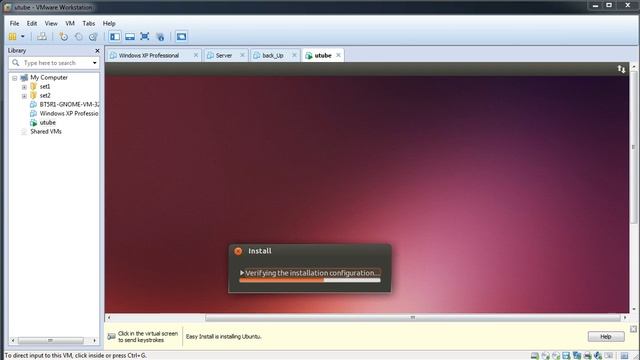
Task: Switch to Unity mode icon
Action: (x=160, y=37)
